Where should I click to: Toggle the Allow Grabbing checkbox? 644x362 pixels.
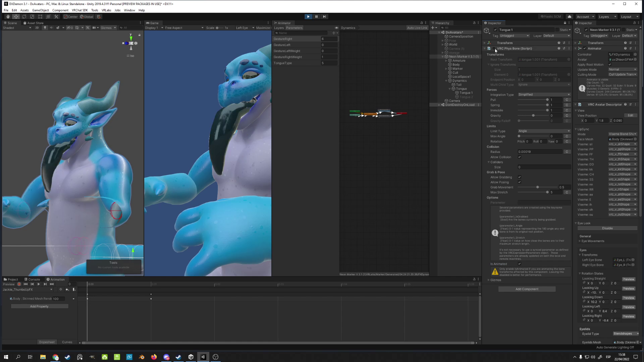pos(520,177)
